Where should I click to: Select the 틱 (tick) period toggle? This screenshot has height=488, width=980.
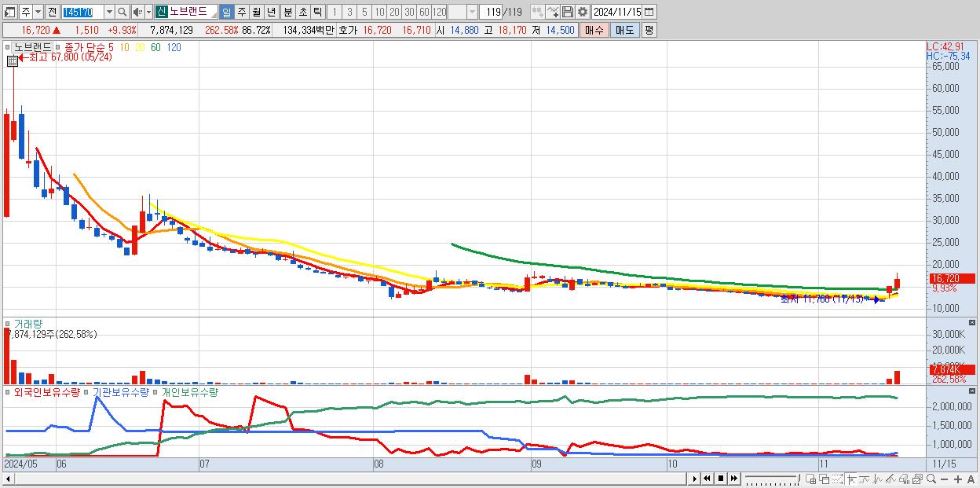tap(317, 12)
